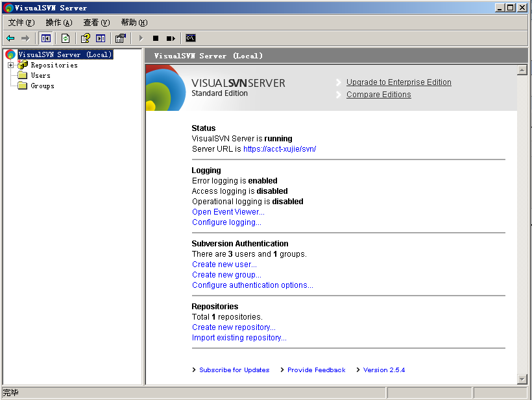Open the 文件(F) menu
The image size is (532, 400).
(21, 23)
